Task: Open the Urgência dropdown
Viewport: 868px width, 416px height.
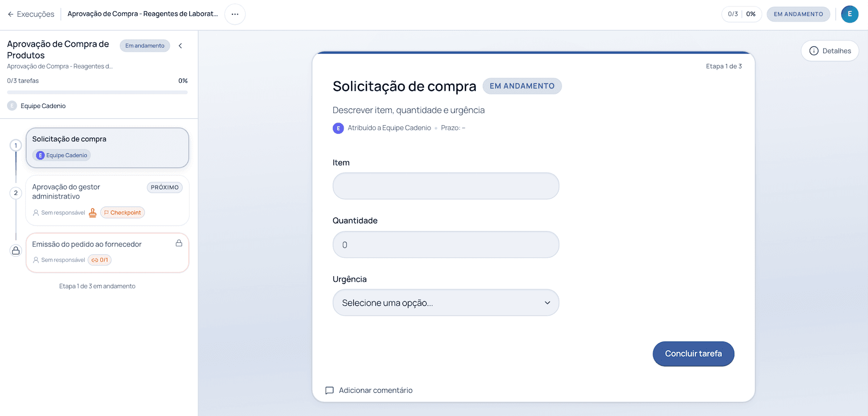Action: click(x=446, y=303)
